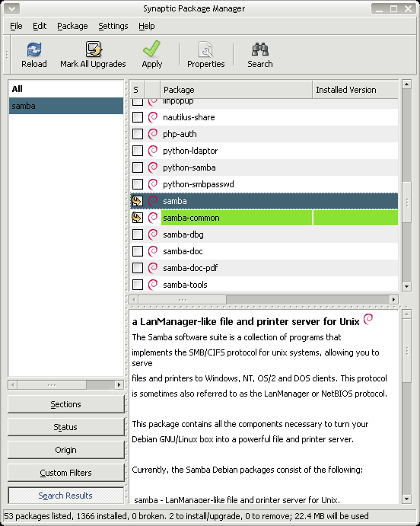Click the Debian swirl icon beside php-auth
This screenshot has width=420, height=526.
[x=153, y=134]
